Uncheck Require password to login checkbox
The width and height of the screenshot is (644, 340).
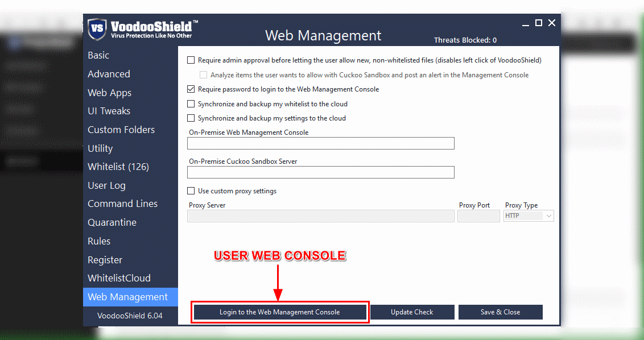[x=191, y=89]
